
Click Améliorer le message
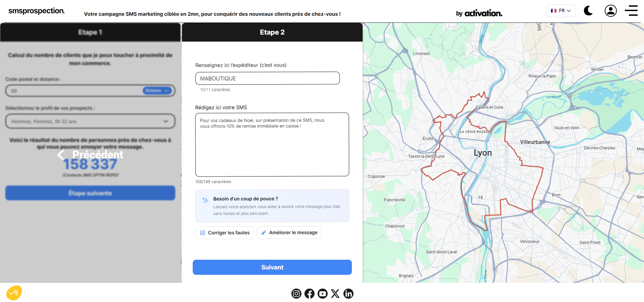pyautogui.click(x=289, y=233)
